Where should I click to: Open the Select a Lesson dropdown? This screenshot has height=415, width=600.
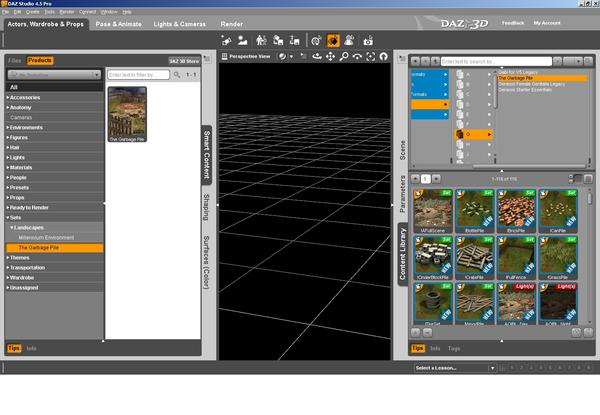point(455,368)
